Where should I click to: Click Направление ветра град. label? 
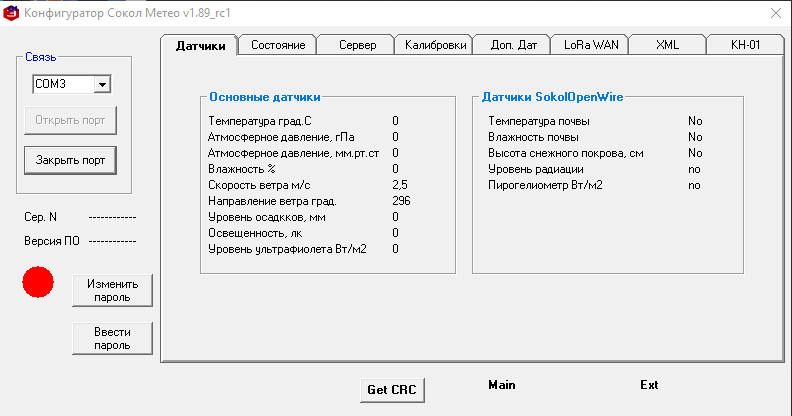(x=272, y=201)
